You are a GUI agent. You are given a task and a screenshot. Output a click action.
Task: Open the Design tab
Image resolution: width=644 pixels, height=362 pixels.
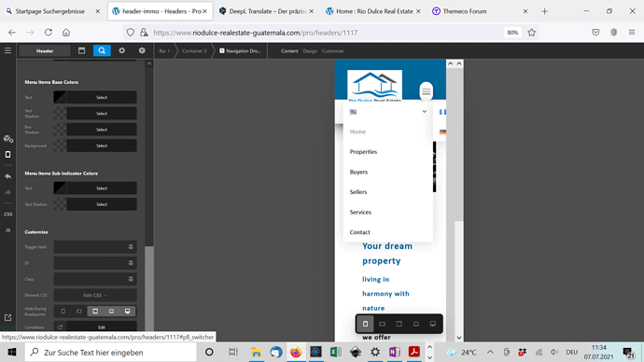pos(310,51)
